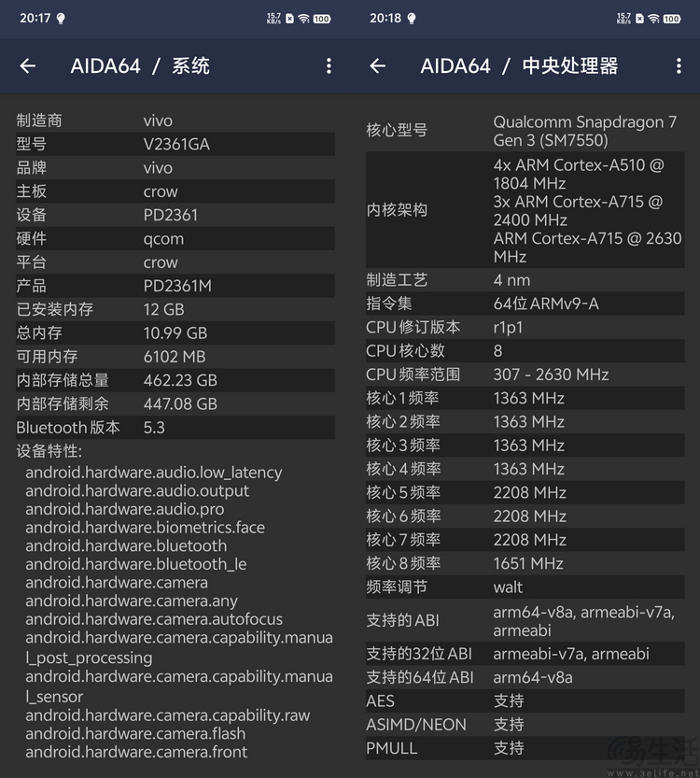Tap the 设备特性 heading

[49, 451]
